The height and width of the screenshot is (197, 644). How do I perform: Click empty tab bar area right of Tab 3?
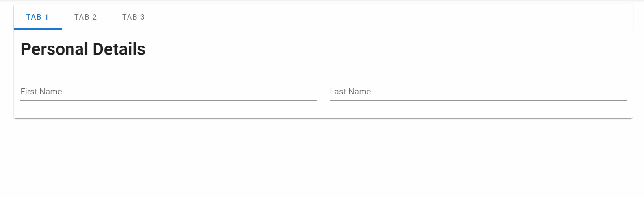tap(365, 17)
